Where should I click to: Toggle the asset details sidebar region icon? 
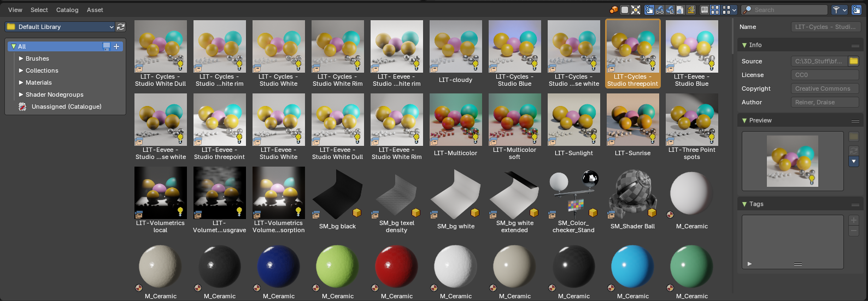point(857,10)
